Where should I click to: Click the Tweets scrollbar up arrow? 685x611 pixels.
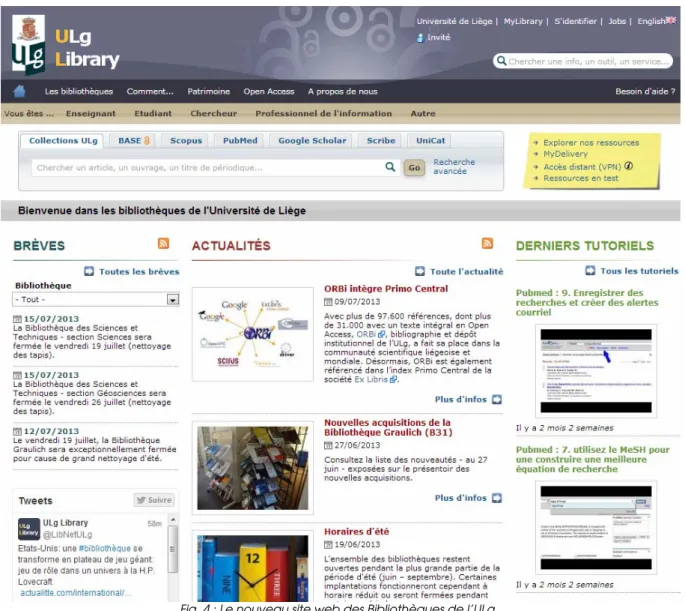(x=173, y=520)
